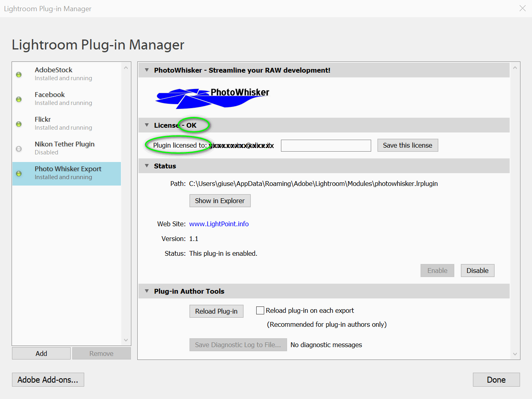Click the grayed-out Enable button

tap(437, 271)
